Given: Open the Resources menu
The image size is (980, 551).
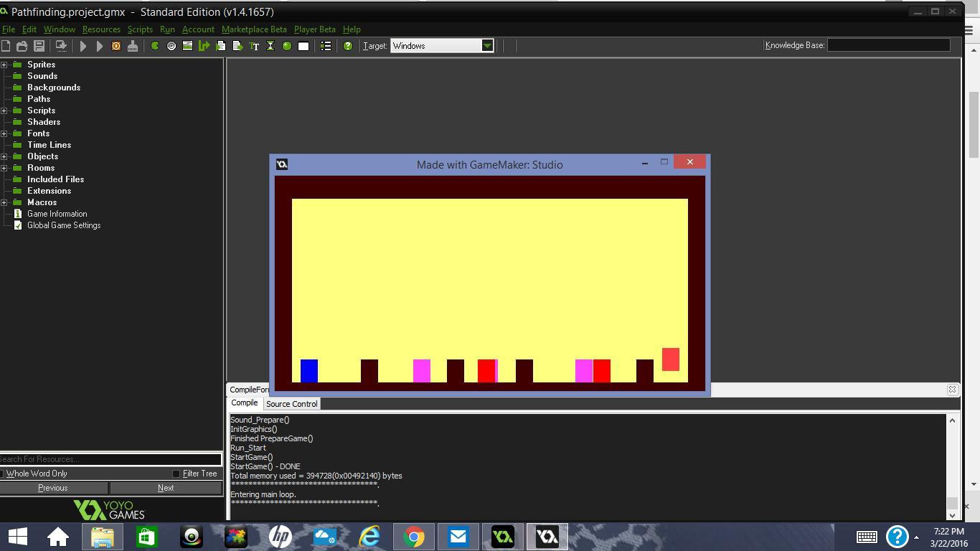Looking at the screenshot, I should tap(101, 29).
